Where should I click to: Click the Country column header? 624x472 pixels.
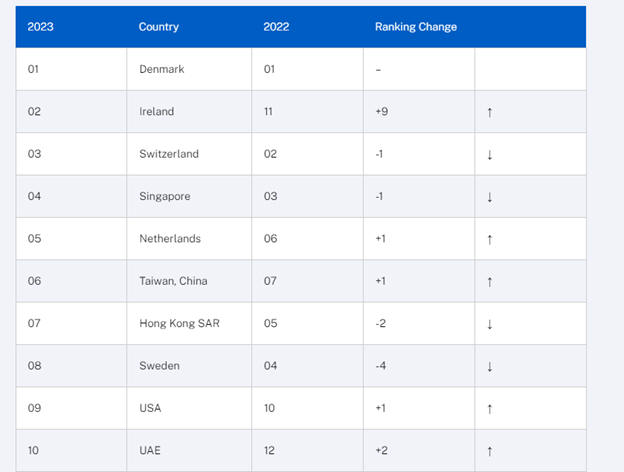[159, 27]
